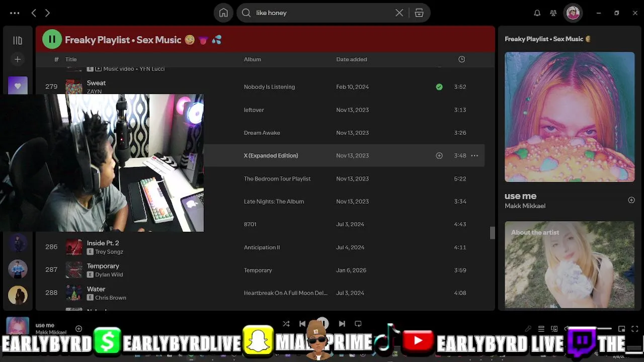Open artist ZAYN
The height and width of the screenshot is (362, 644).
point(94,92)
